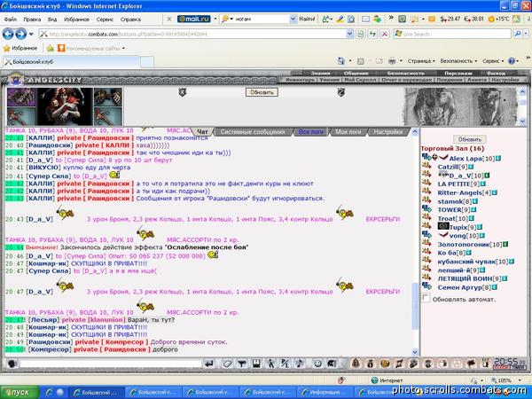Expand Рекомендуемые сайты dropdown
532x399 pixels.
click(123, 48)
